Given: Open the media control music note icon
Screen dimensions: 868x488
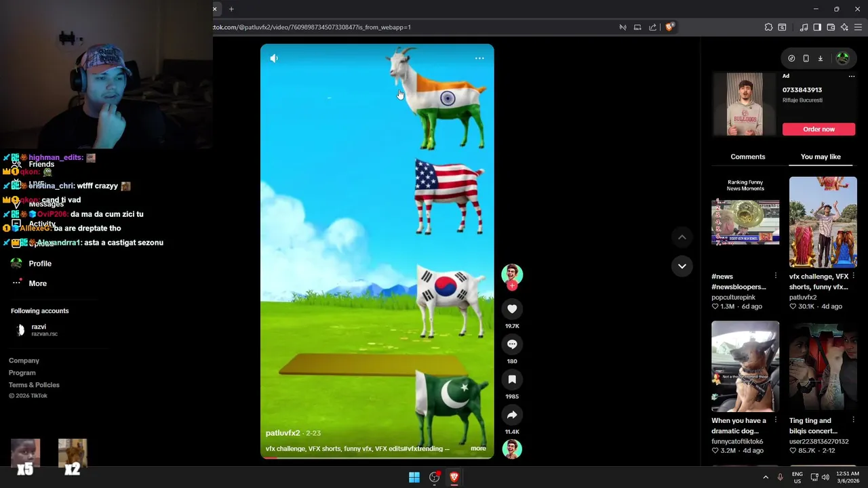Looking at the screenshot, I should click(804, 27).
